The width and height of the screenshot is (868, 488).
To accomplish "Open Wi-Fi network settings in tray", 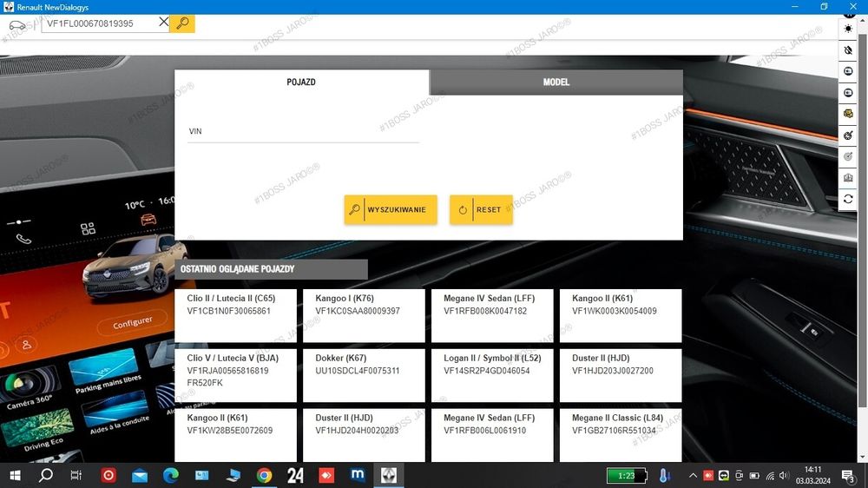I will pos(769,475).
